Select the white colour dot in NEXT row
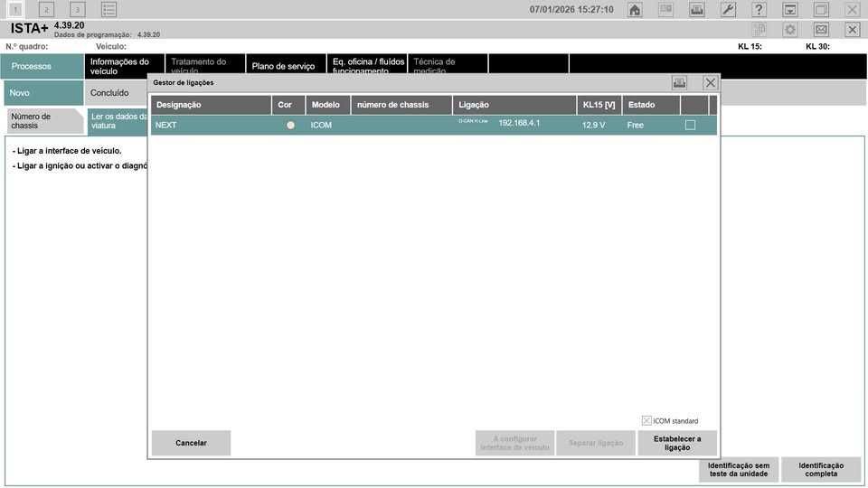 click(290, 125)
